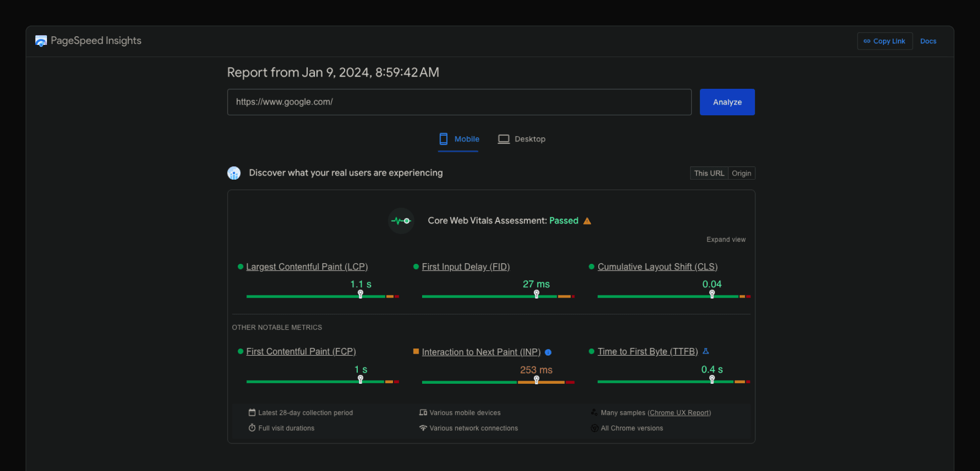Open the Chrome UX Report link
Screen dimensions: 980x471
click(679, 412)
